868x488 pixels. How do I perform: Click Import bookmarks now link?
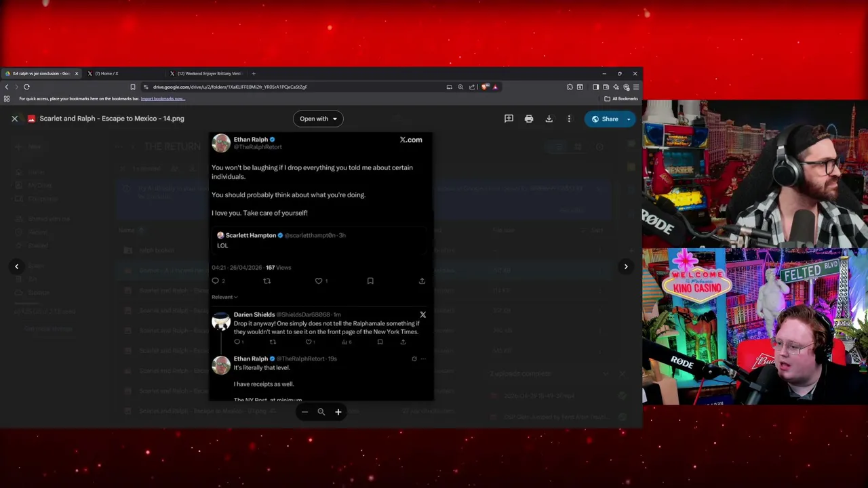coord(163,99)
